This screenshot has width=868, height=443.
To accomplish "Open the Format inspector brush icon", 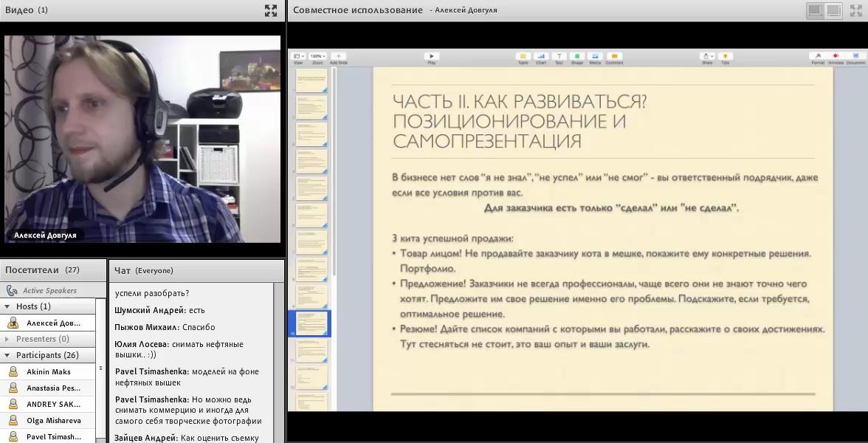I will tap(818, 56).
